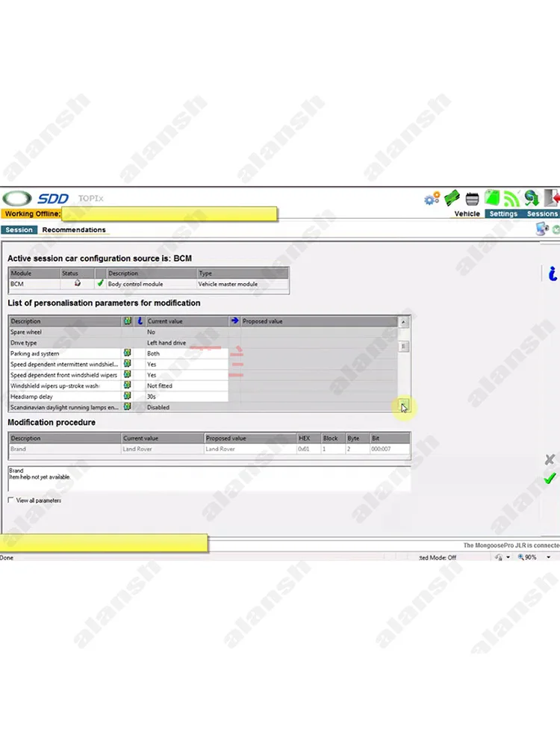
Task: Click the blue information icon on right
Action: 553,273
